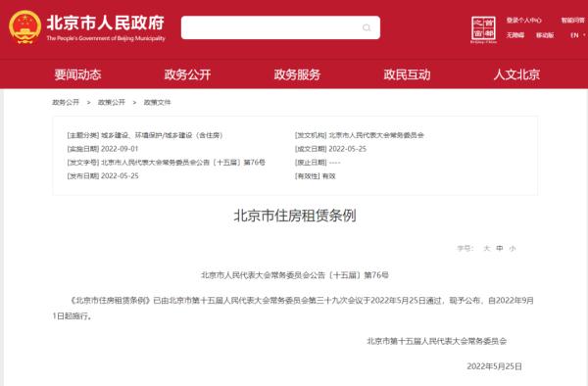Open the 政务公开 navigation menu

tap(187, 74)
